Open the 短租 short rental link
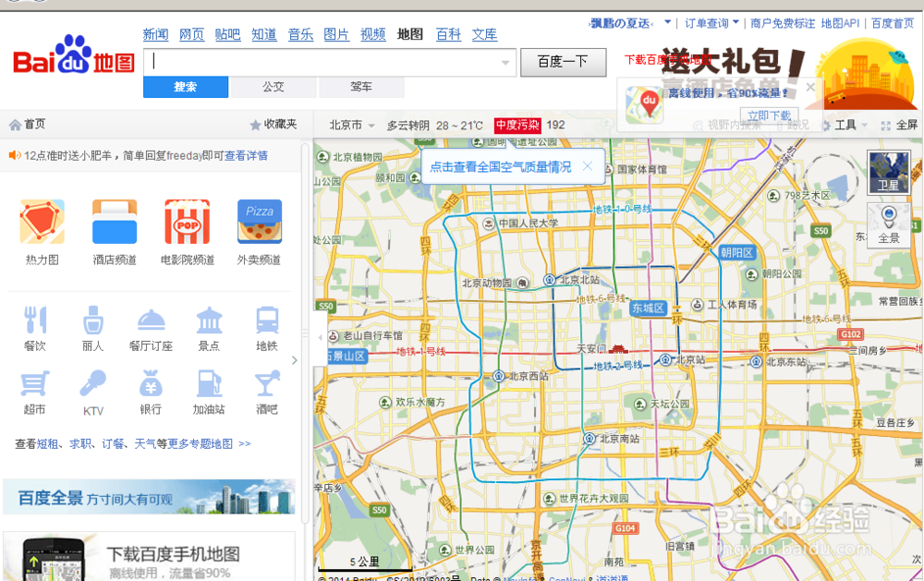Screen dimensions: 924x581 click(x=47, y=443)
